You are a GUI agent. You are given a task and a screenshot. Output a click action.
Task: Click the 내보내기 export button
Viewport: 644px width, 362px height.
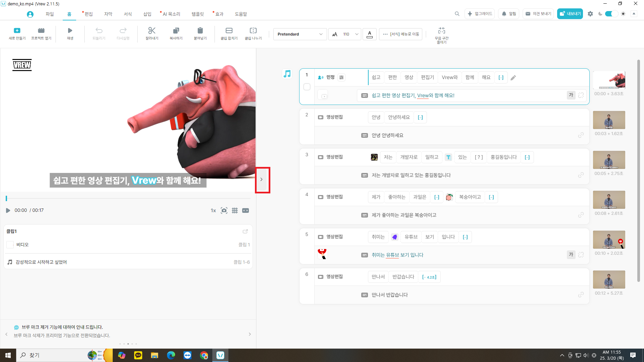coord(570,14)
